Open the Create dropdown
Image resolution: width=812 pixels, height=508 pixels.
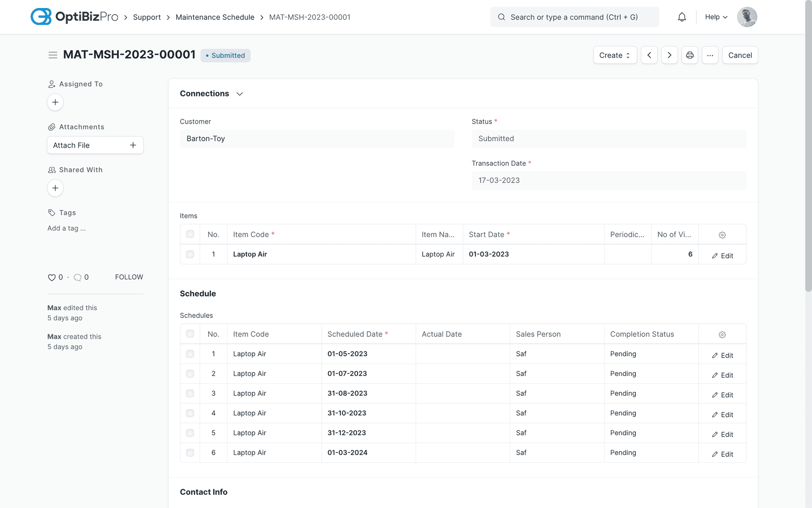coord(615,55)
